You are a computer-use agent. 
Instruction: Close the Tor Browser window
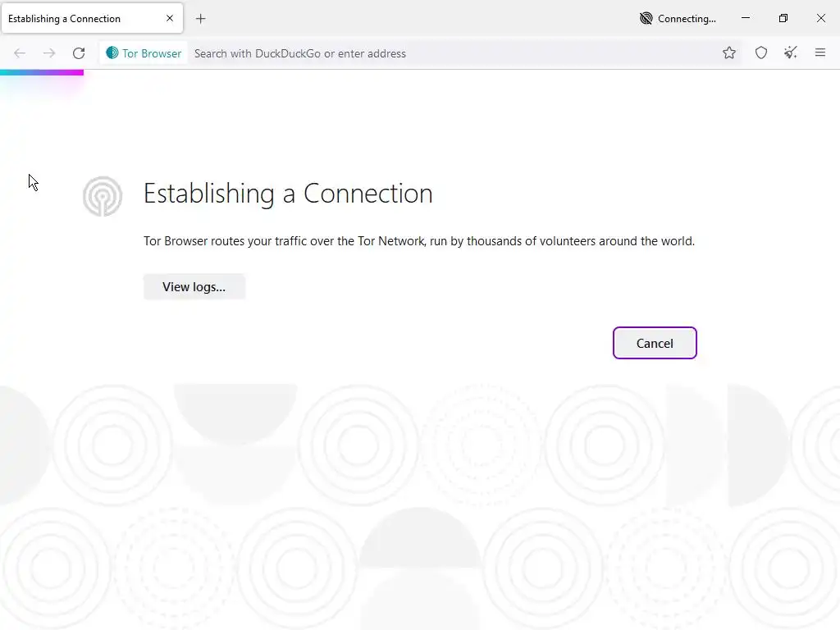820,18
